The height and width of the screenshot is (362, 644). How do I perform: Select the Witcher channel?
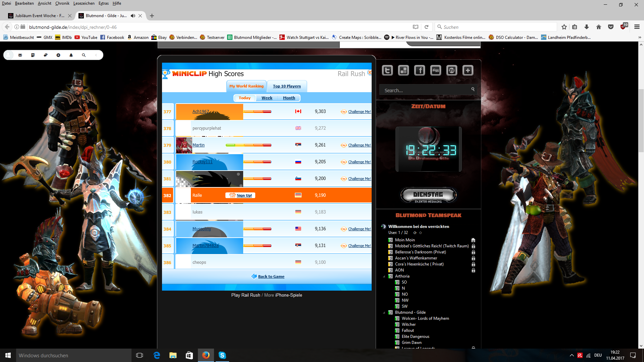point(409,324)
